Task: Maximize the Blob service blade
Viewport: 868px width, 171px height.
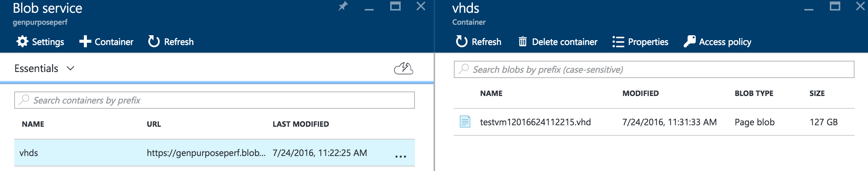Action: [395, 6]
